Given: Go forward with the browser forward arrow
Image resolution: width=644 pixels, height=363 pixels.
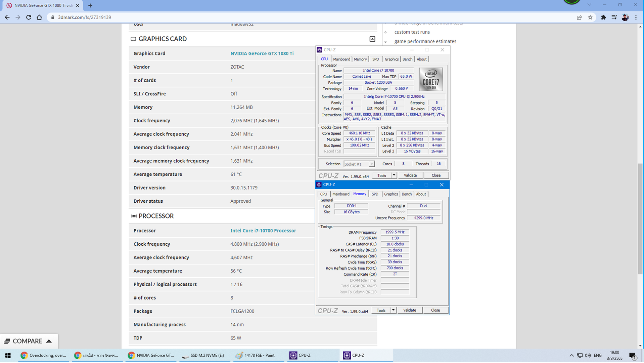Looking at the screenshot, I should 18,17.
